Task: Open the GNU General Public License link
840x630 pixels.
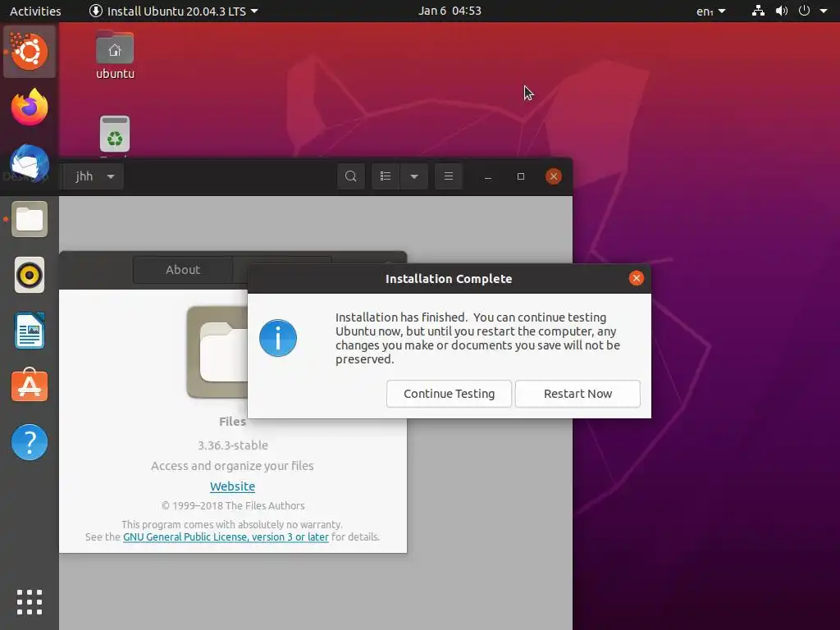Action: (x=226, y=536)
